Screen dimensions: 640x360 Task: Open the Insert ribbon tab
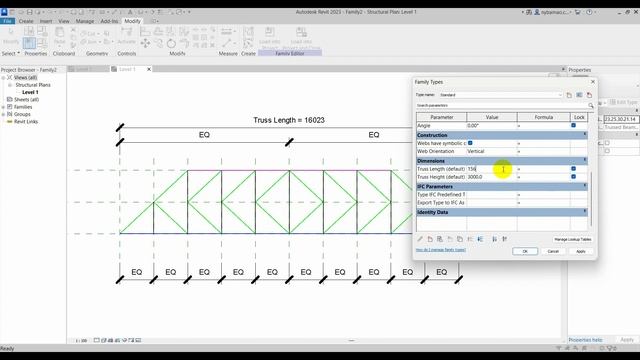46,21
